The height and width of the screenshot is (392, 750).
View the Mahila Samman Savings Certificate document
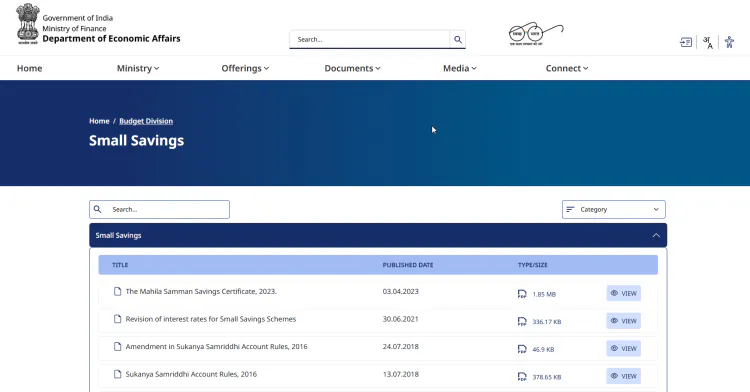pos(624,294)
